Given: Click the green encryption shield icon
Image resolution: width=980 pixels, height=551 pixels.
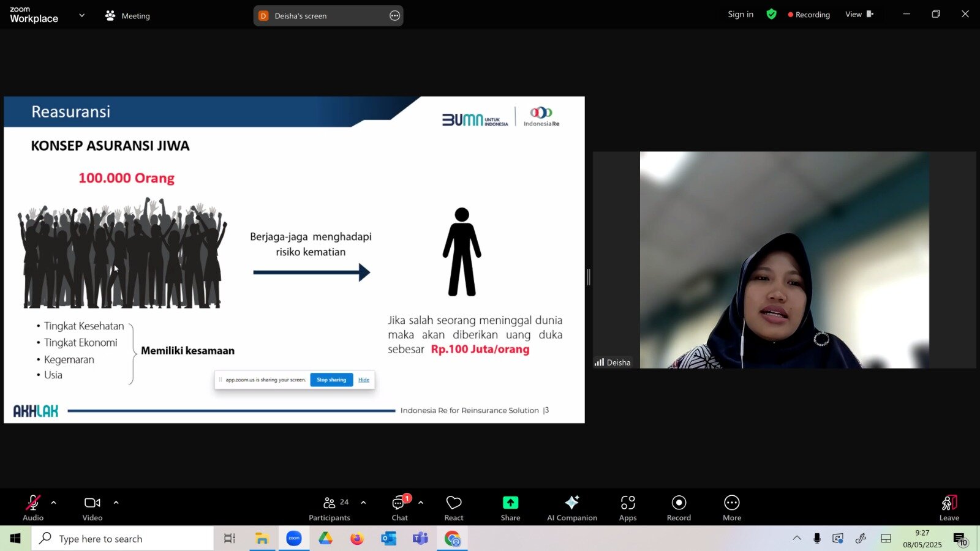Looking at the screenshot, I should 771,14.
